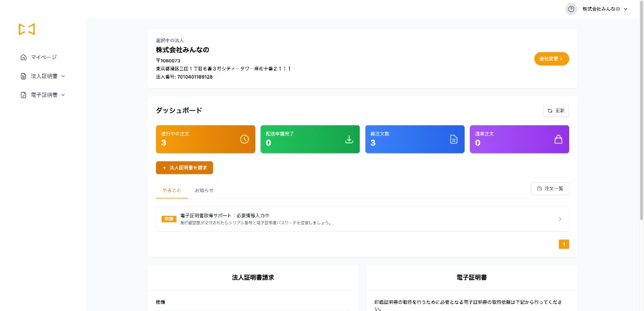
Task: Click the 進行中の注文 orange card
Action: pos(206,140)
